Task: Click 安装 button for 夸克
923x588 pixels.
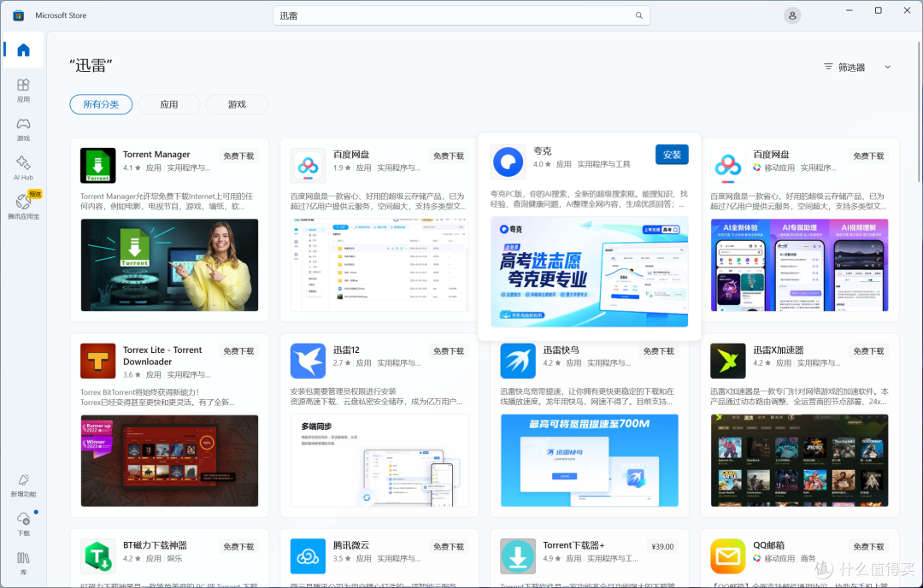Action: 672,155
